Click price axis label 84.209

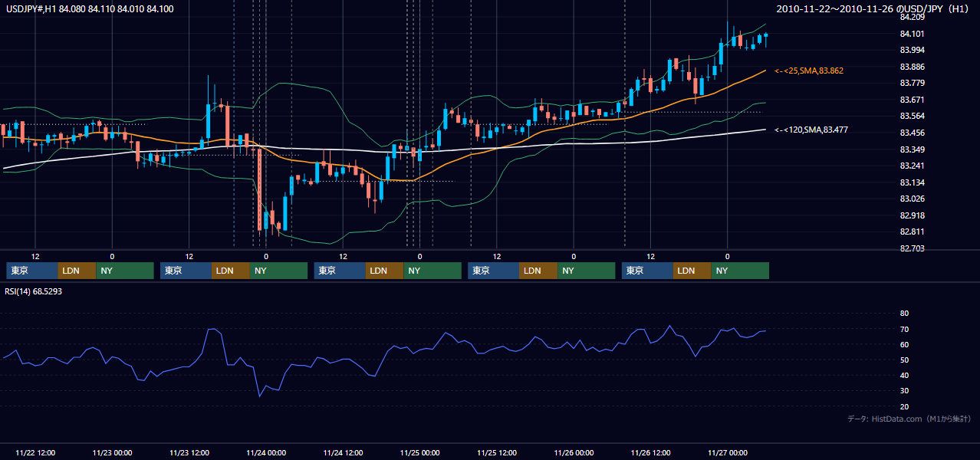(x=912, y=17)
